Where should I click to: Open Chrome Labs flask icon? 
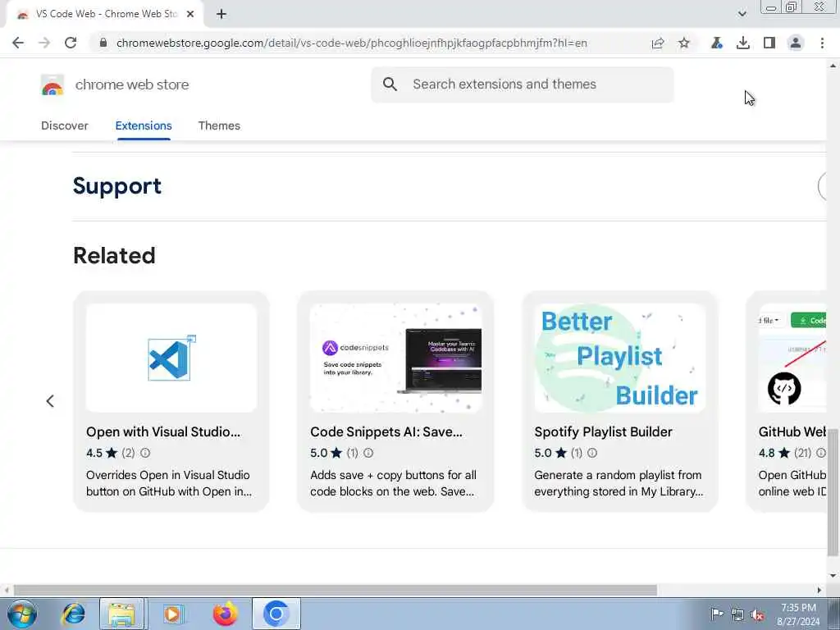(x=716, y=43)
